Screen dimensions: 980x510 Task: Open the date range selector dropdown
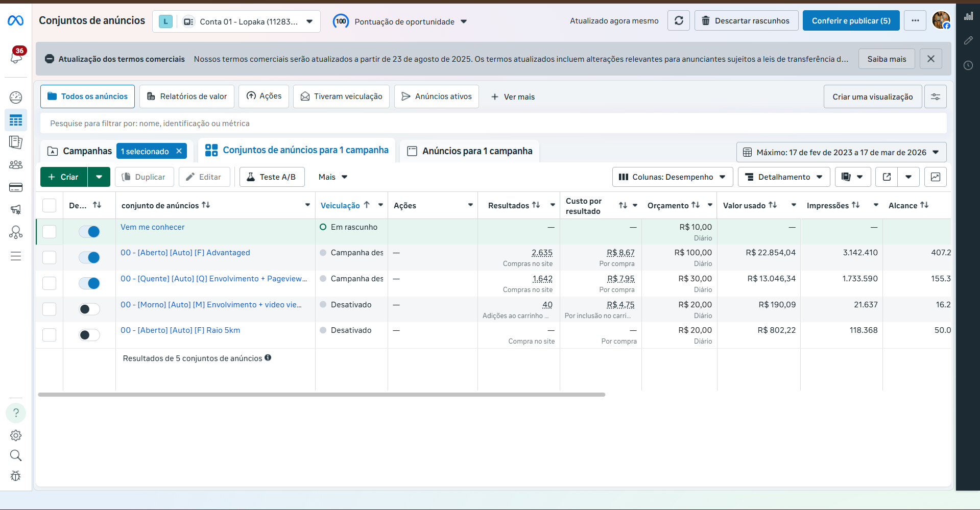[x=841, y=152]
